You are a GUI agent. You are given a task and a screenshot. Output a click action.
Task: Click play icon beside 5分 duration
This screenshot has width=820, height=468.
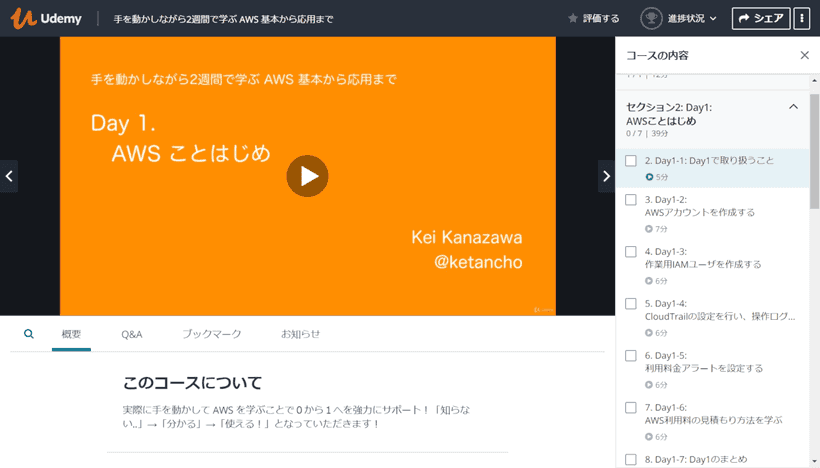tap(649, 177)
